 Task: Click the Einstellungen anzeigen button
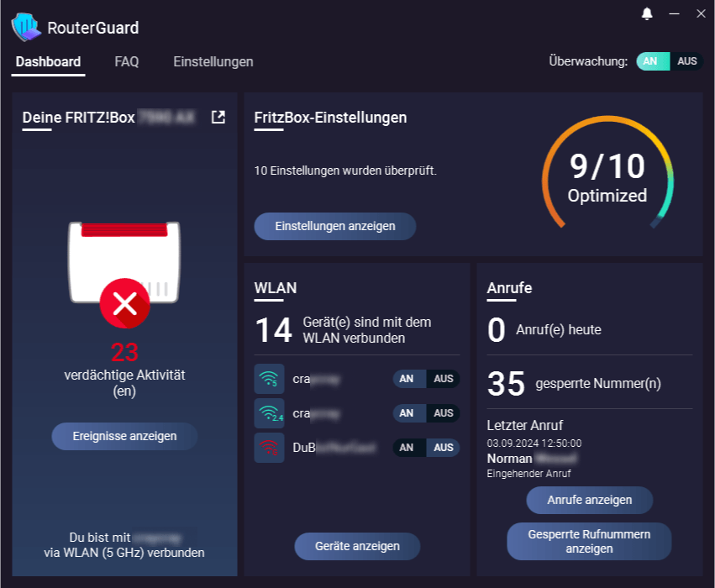[334, 226]
